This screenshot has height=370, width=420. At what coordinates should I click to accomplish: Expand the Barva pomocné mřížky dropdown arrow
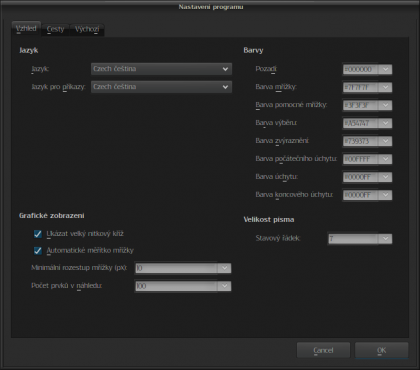coord(385,105)
